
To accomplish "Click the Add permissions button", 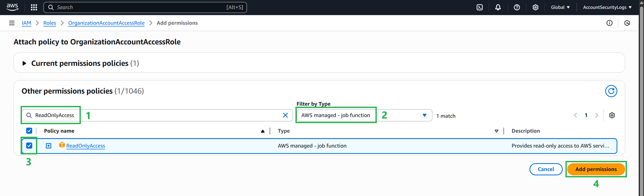I will 596,169.
